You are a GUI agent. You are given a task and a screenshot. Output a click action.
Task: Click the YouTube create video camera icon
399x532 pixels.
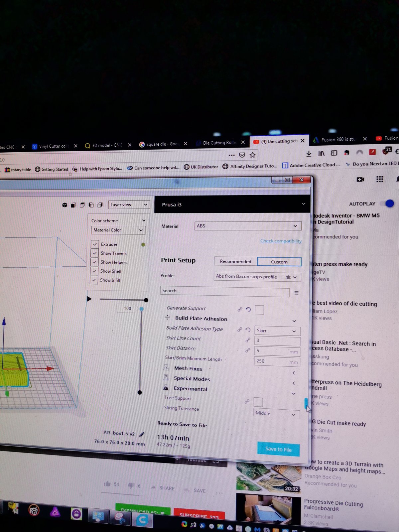point(360,179)
